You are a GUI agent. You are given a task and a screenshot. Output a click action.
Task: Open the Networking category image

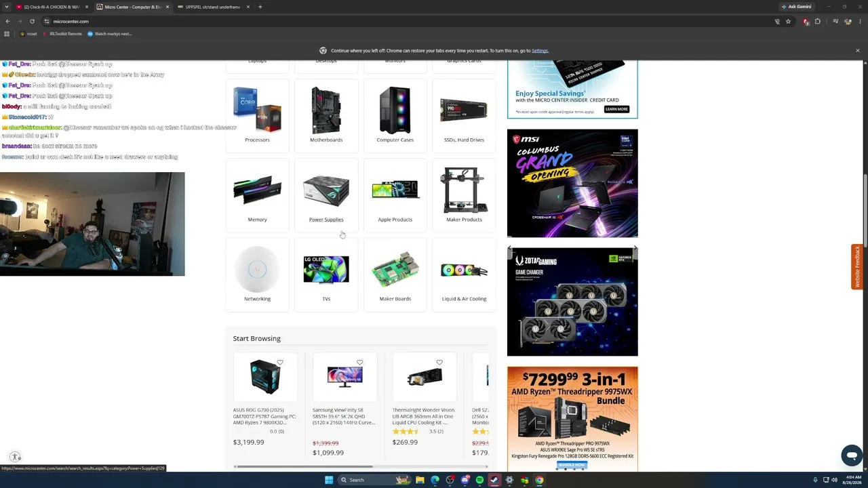(257, 269)
